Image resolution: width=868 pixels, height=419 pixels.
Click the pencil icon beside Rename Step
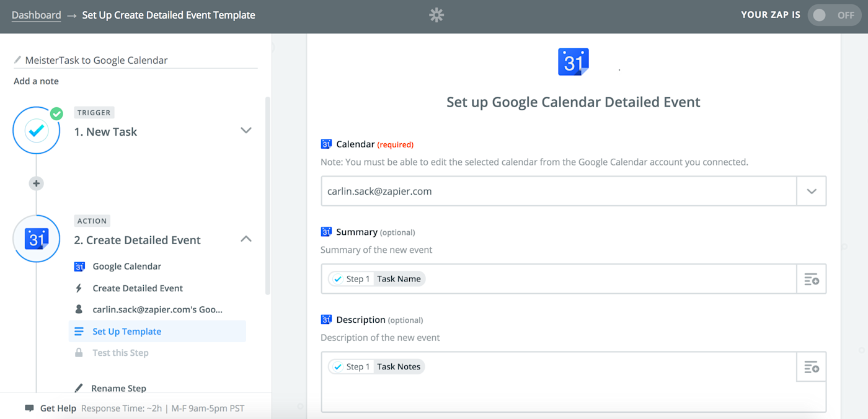(x=79, y=388)
